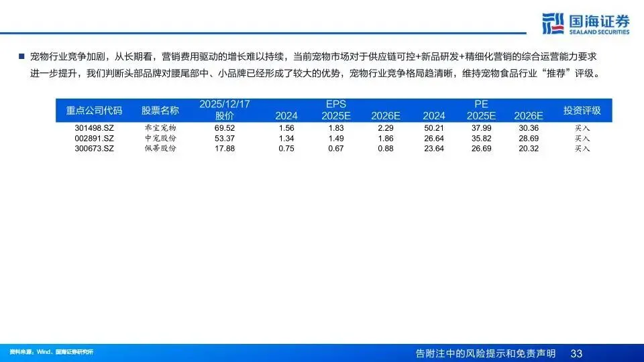Select the EPS value 1.83
Screen dimensions: 644x362
pyautogui.click(x=336, y=128)
